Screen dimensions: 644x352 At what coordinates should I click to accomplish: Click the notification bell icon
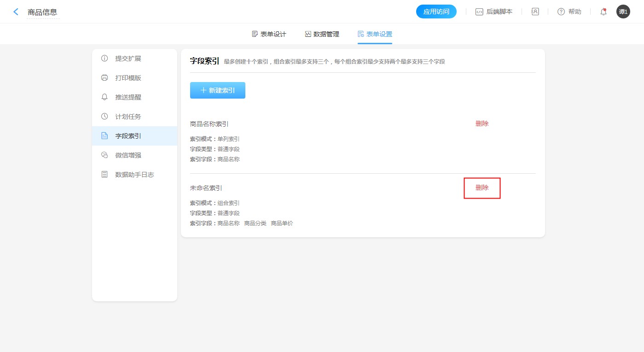pyautogui.click(x=603, y=12)
